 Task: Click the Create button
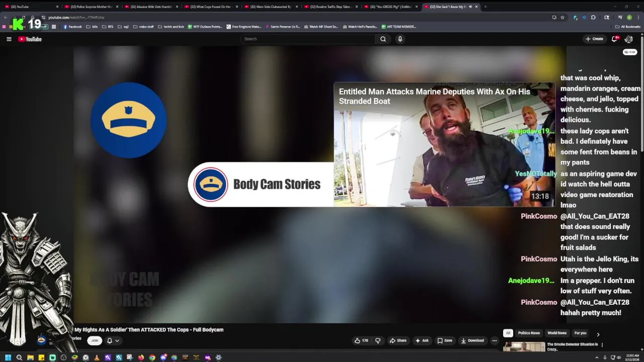coord(594,39)
